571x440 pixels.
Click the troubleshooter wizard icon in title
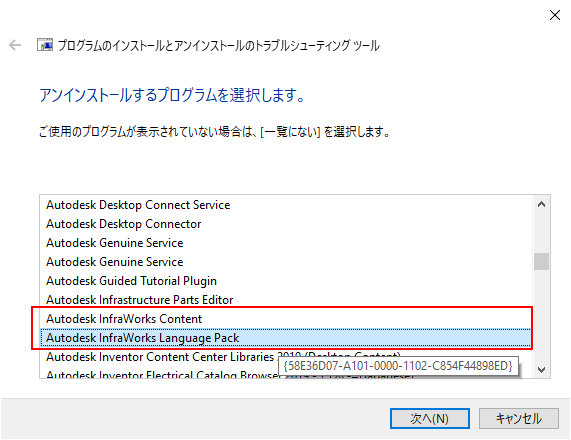point(45,45)
